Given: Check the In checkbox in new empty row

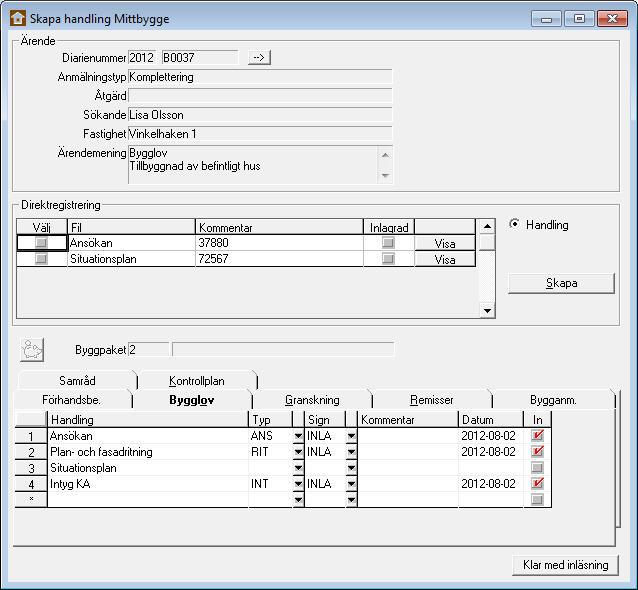Looking at the screenshot, I should 537,499.
